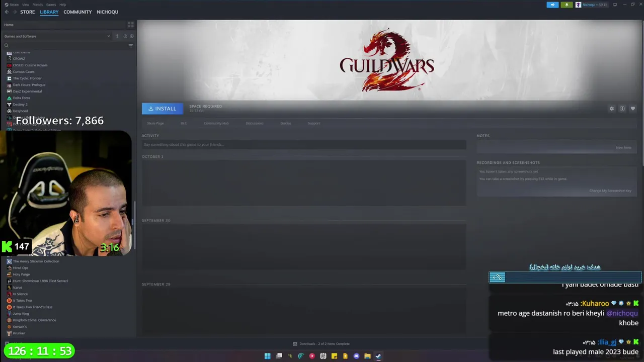This screenshot has width=644, height=362.
Task: Open the View menu
Action: tap(25, 5)
